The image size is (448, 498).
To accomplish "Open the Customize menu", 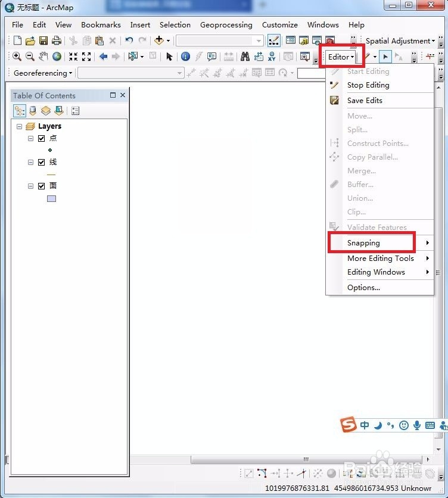I will pos(280,25).
